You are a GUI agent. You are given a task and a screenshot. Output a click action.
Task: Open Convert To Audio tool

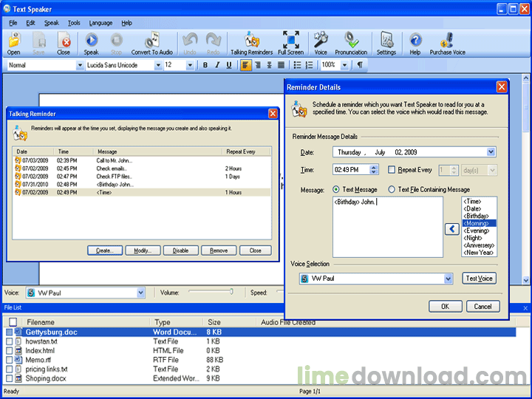(x=152, y=43)
